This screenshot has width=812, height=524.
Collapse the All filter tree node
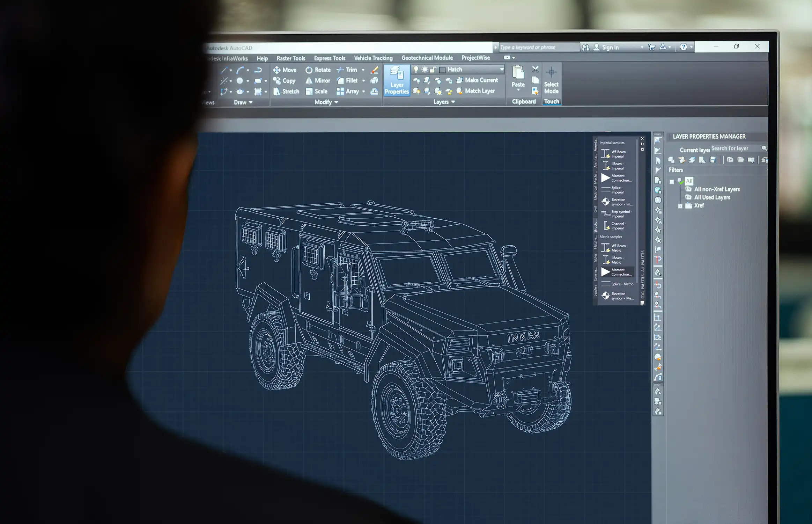[x=672, y=182]
